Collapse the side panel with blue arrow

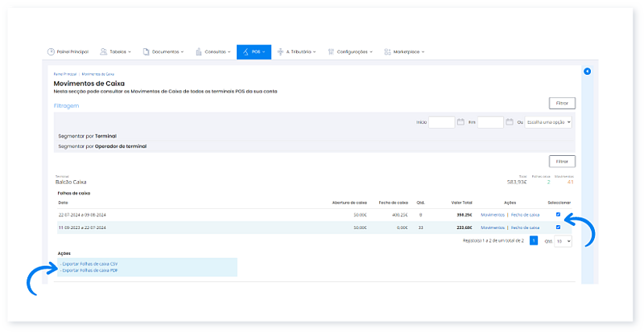[587, 72]
